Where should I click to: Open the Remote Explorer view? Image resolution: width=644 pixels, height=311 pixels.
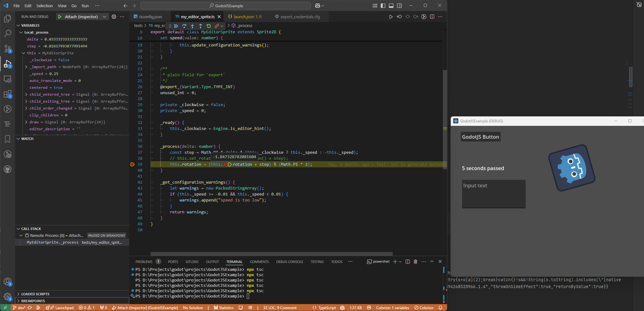(8, 79)
